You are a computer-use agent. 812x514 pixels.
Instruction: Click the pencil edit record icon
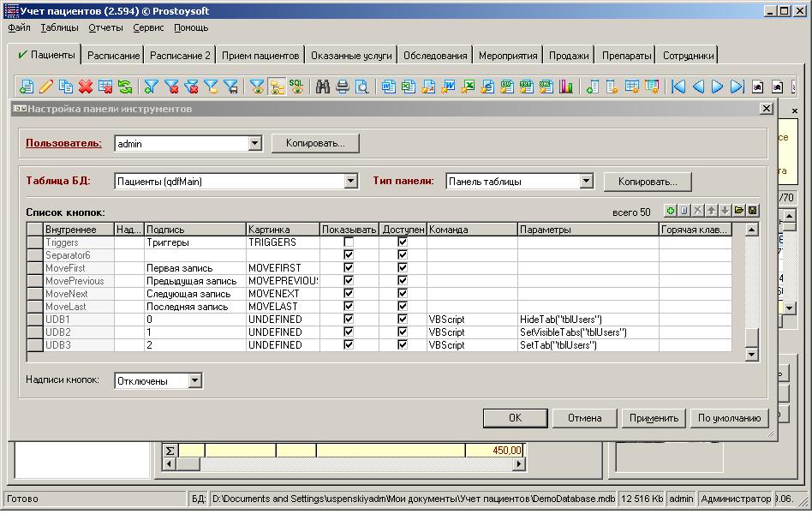tap(46, 87)
